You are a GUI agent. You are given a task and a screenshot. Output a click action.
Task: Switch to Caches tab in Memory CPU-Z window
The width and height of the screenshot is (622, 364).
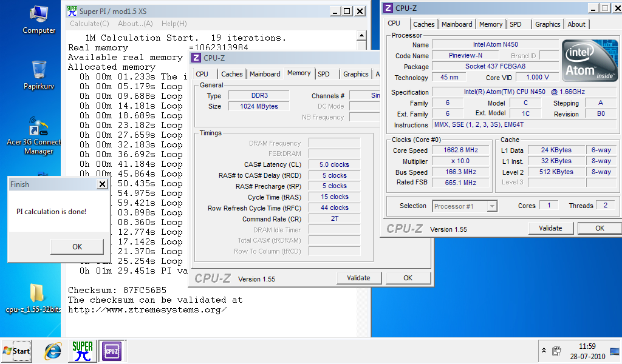coord(231,74)
